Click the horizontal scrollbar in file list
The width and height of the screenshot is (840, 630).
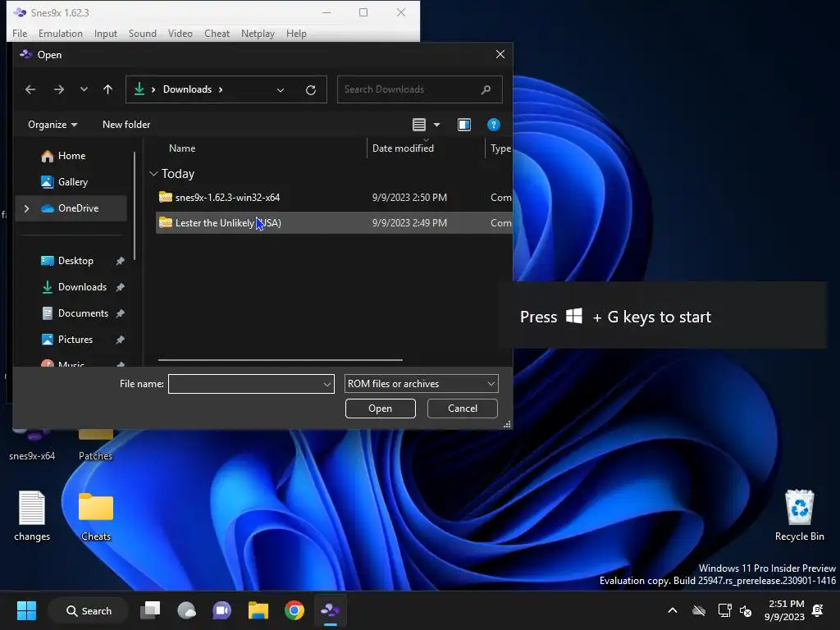tap(281, 360)
